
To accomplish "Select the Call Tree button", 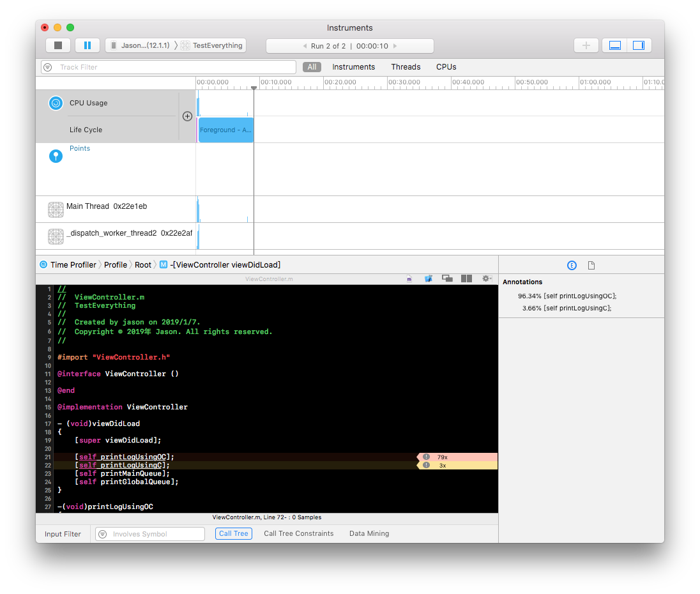I will [x=234, y=533].
